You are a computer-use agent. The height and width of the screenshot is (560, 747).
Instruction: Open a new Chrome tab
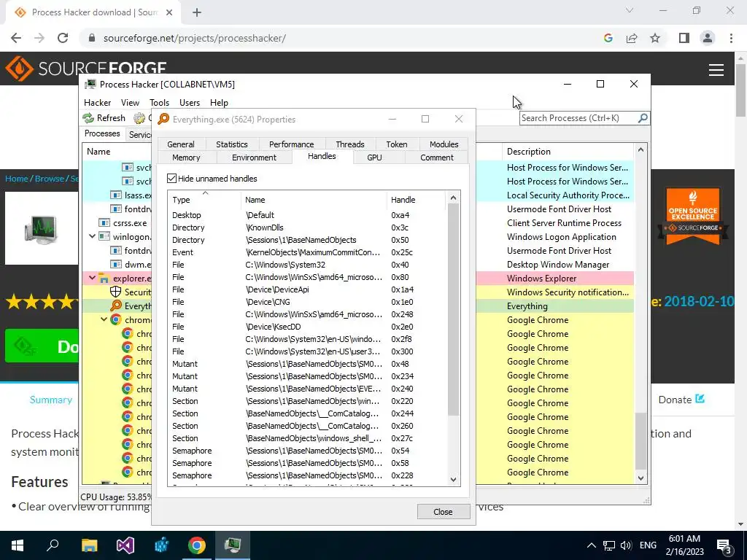coord(197,12)
